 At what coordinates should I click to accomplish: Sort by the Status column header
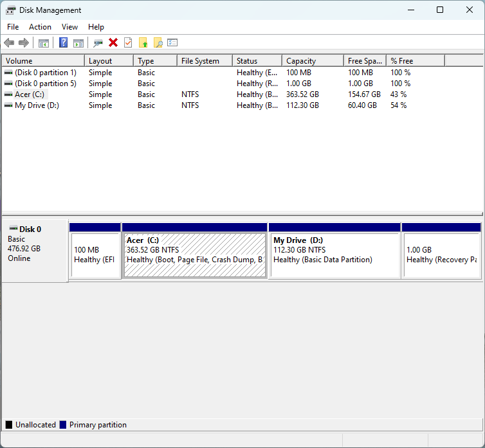coord(257,61)
